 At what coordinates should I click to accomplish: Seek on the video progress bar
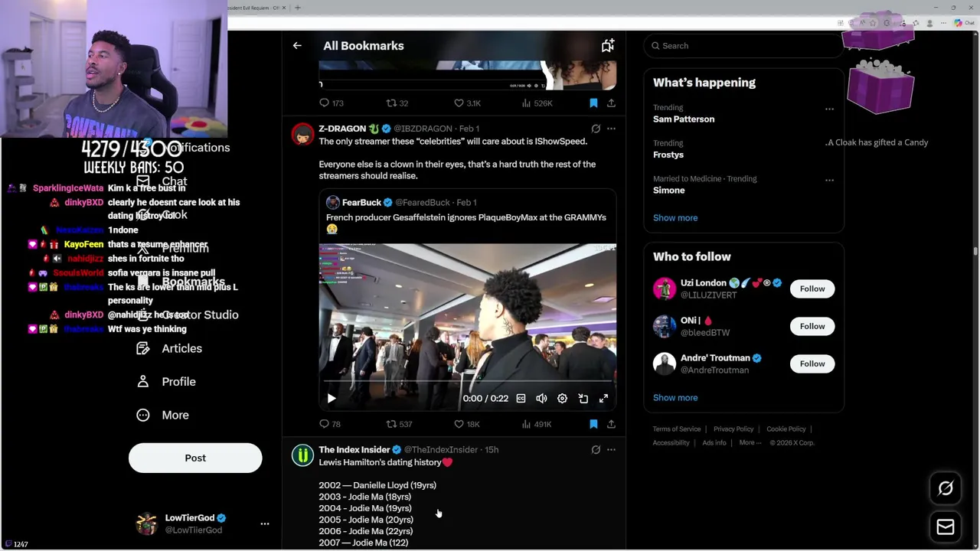(x=467, y=381)
